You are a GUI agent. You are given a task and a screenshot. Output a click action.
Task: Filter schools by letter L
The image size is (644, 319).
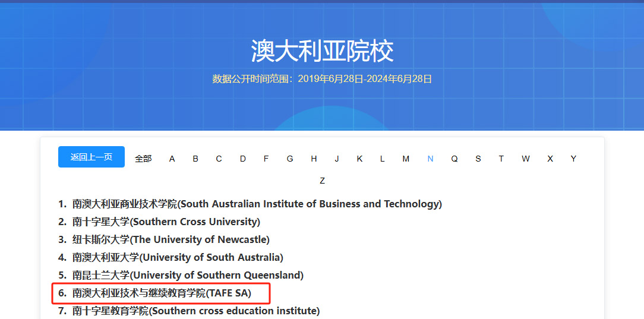click(x=383, y=159)
